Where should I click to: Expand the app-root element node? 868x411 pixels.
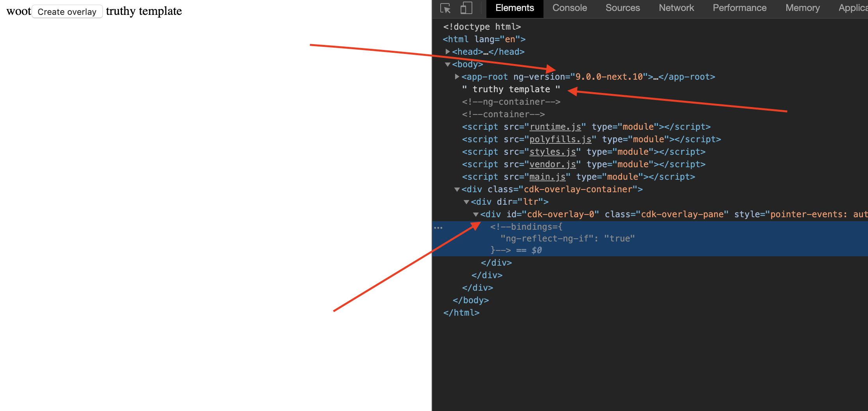pyautogui.click(x=457, y=77)
